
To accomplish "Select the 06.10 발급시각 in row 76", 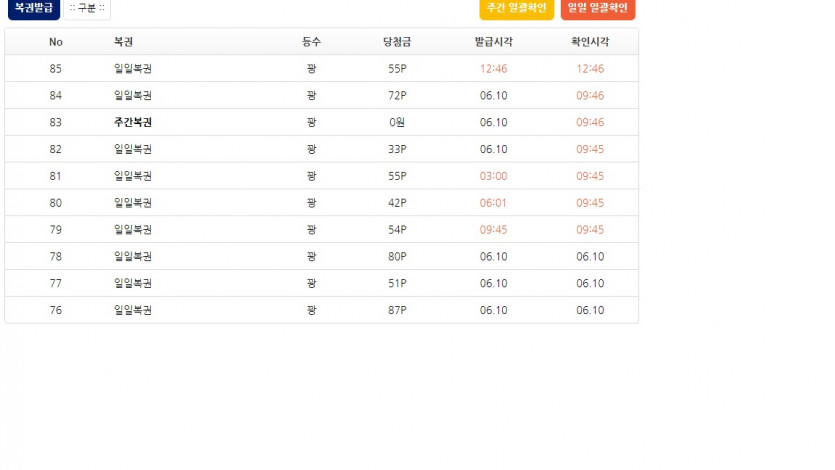I will coord(494,310).
